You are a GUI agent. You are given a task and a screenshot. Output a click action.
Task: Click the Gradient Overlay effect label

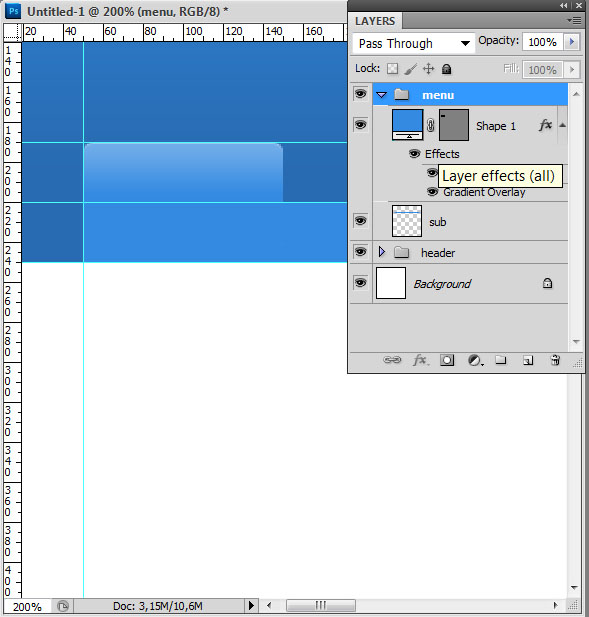point(484,192)
